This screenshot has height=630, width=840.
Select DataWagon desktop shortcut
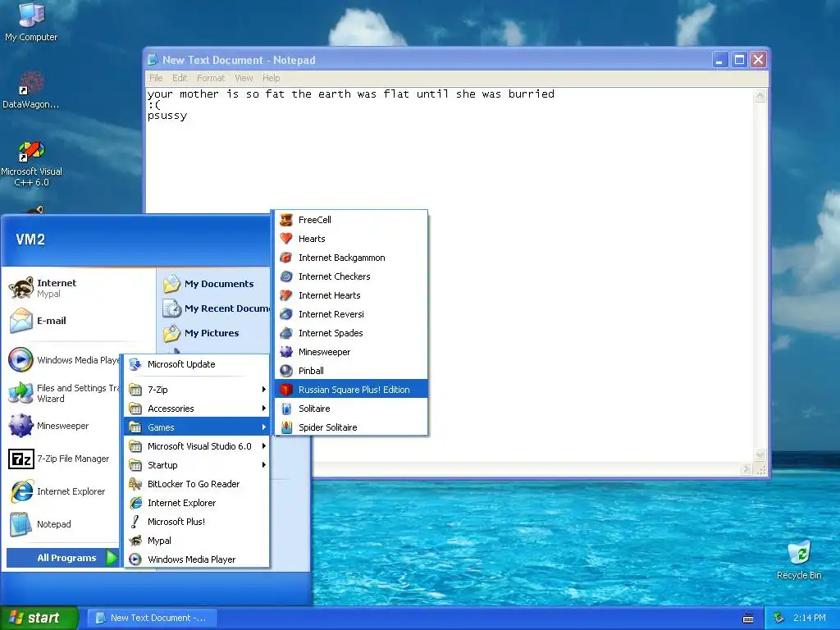pos(31,90)
